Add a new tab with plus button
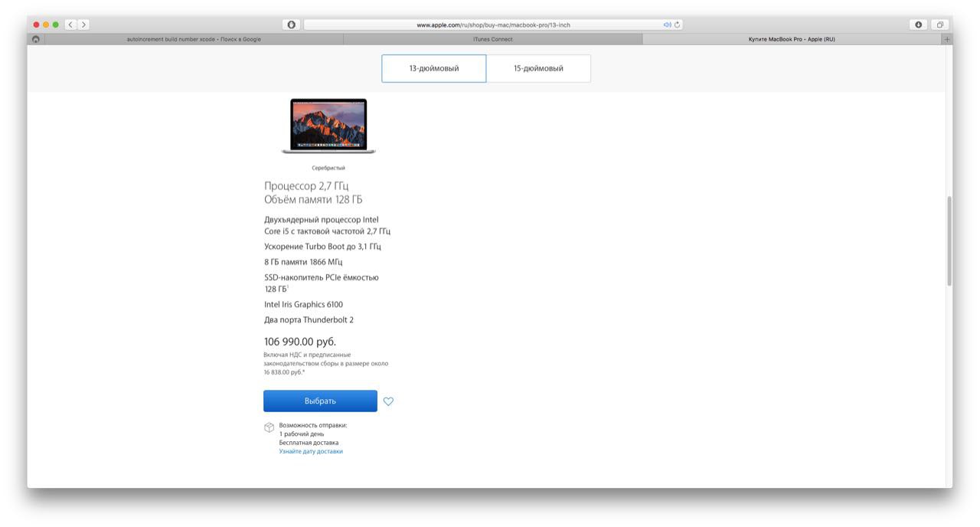Viewport: 980px width, 527px height. click(x=947, y=39)
